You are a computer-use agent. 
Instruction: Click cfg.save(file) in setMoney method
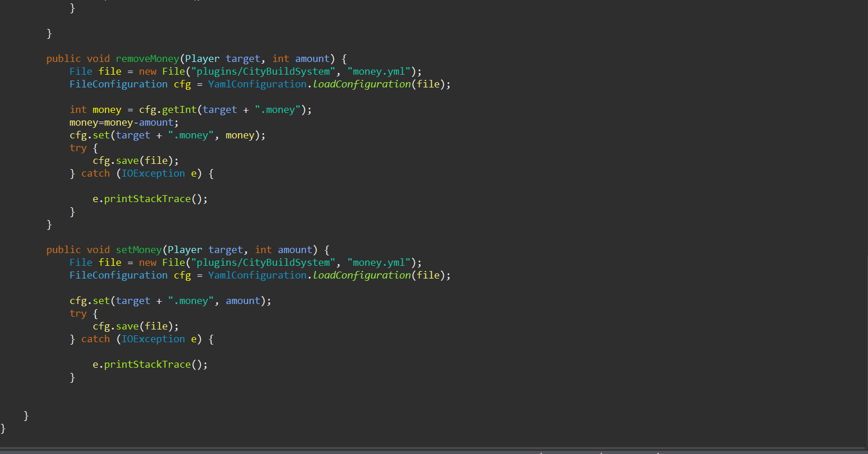(136, 326)
